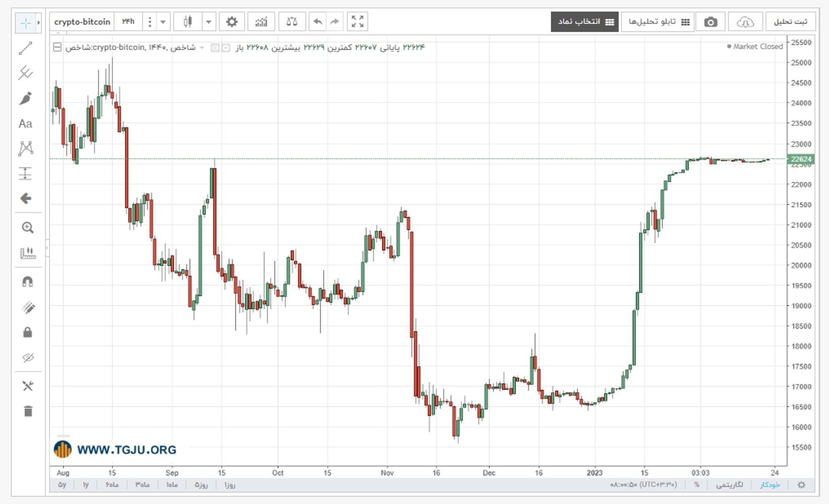Toggle stay-in-drawing-mode pencil
Image resolution: width=829 pixels, height=504 pixels.
click(28, 307)
